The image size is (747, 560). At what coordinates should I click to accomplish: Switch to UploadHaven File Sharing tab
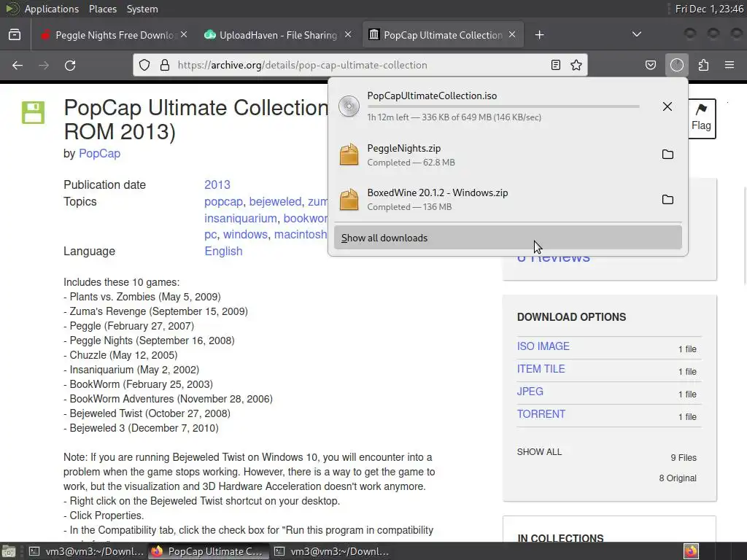pyautogui.click(x=278, y=35)
